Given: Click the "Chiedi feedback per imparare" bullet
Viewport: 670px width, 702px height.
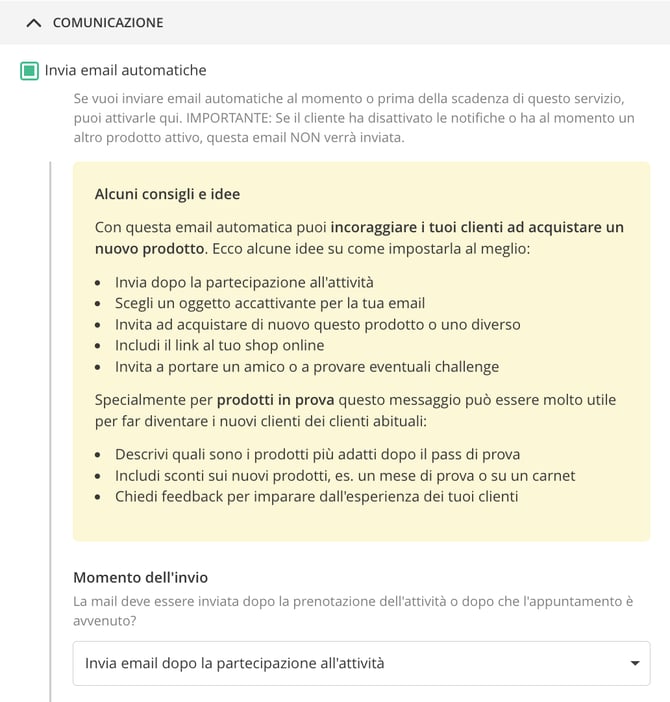Looking at the screenshot, I should [316, 497].
